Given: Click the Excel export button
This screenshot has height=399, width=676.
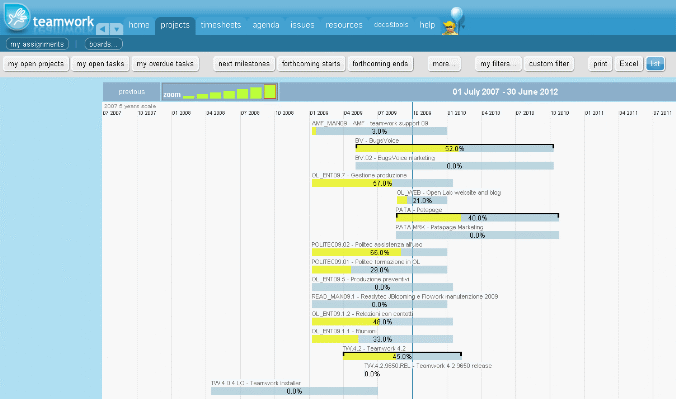Looking at the screenshot, I should pyautogui.click(x=629, y=64).
